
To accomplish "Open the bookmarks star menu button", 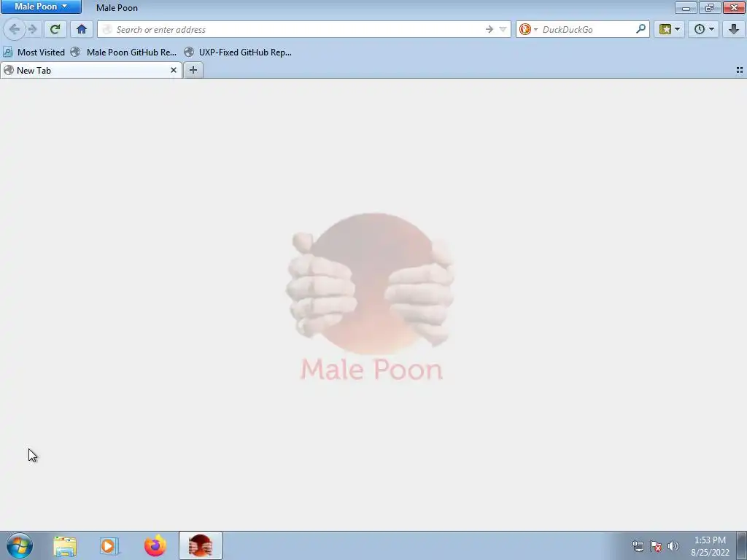I will tap(665, 29).
